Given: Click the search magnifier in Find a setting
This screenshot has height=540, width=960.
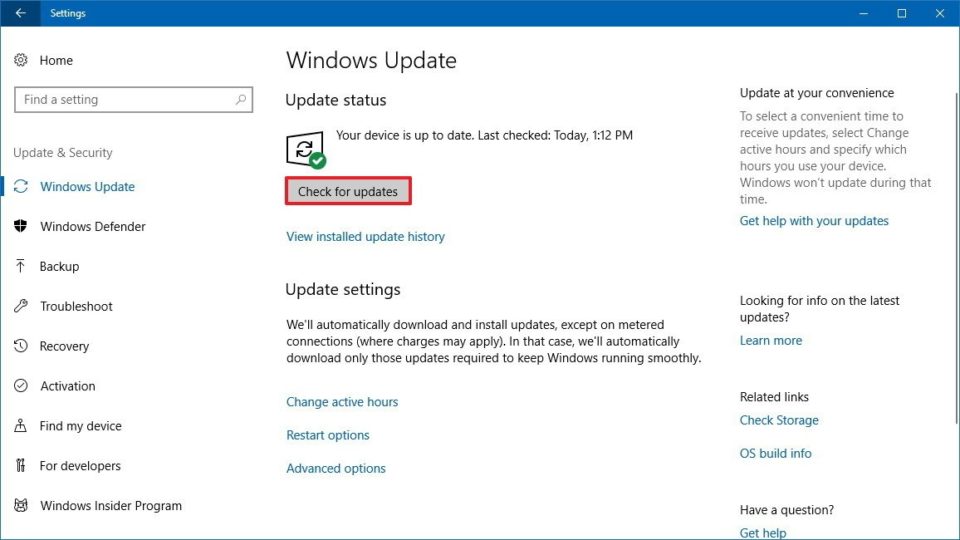Looking at the screenshot, I should click(241, 100).
